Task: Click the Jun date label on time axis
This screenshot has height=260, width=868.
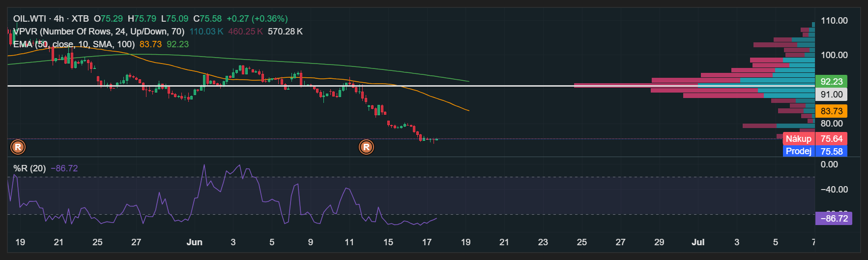Action: point(195,242)
